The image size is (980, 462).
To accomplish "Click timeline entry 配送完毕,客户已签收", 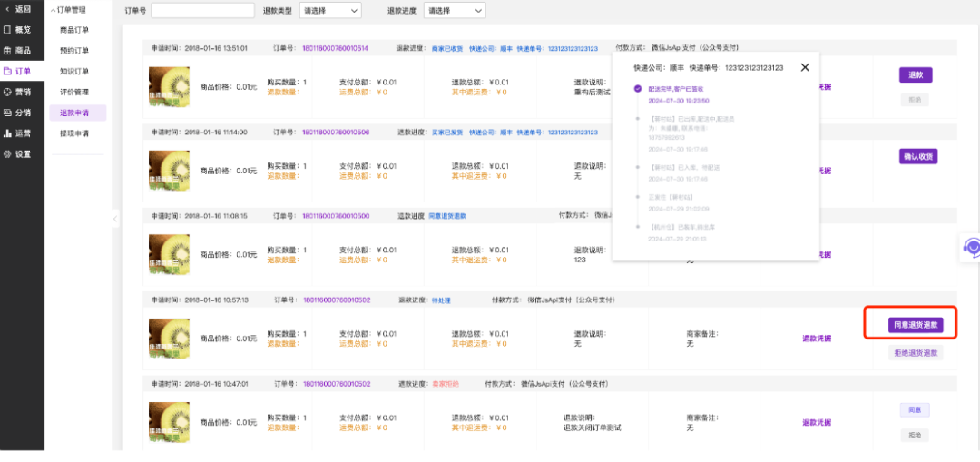I will click(676, 89).
